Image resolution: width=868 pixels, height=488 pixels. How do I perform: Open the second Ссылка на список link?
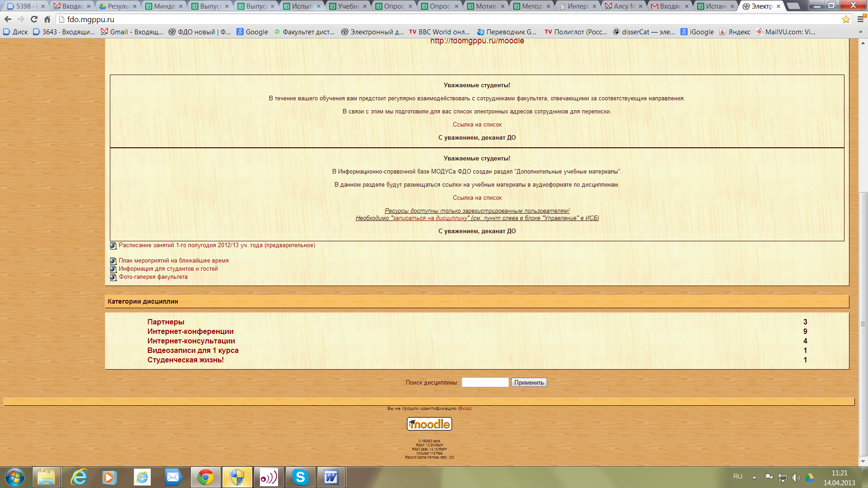pos(477,198)
